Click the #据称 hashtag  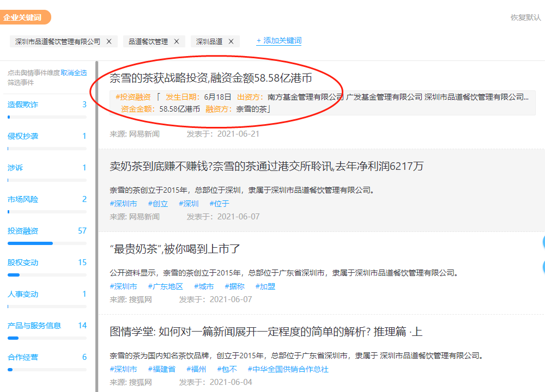[x=234, y=286]
